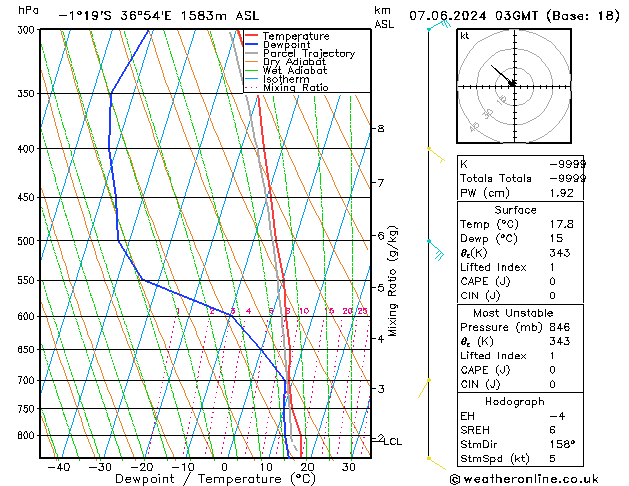629x486 pixels.
Task: Click the 30 temperature axis label
Action: tap(349, 468)
